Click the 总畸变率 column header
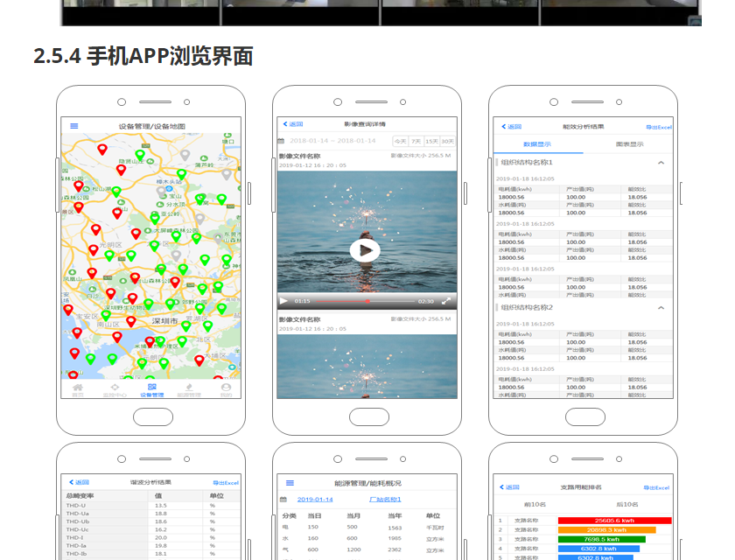 80,496
